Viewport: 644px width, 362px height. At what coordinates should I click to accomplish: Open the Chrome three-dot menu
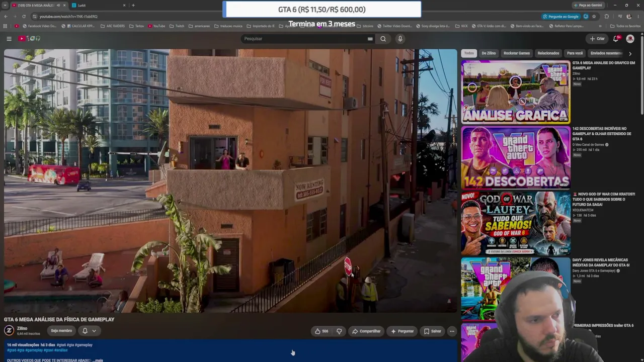(x=638, y=17)
